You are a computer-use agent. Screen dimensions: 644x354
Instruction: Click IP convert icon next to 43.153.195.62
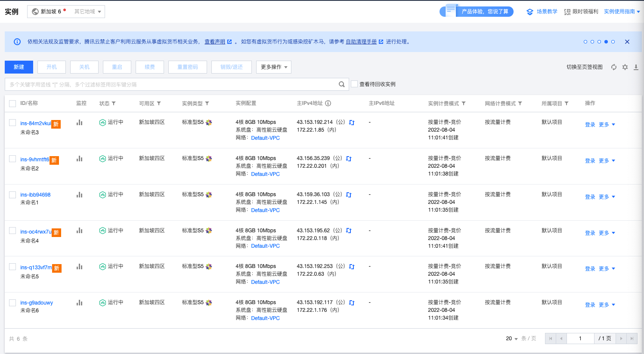(349, 231)
